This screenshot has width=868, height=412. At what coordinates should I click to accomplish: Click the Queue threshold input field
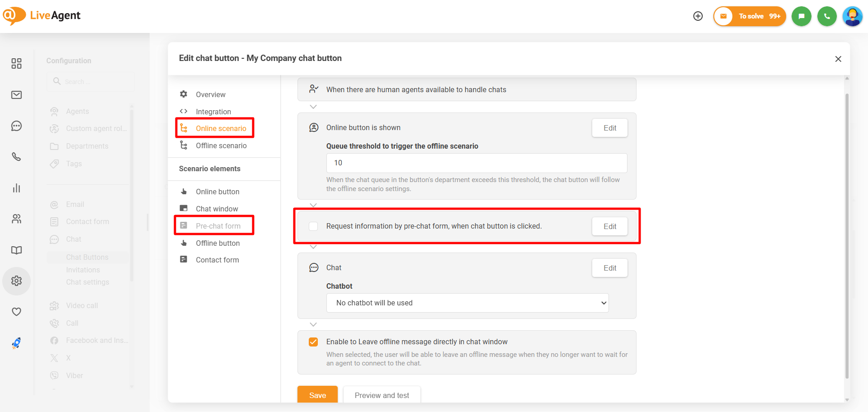[x=476, y=163]
